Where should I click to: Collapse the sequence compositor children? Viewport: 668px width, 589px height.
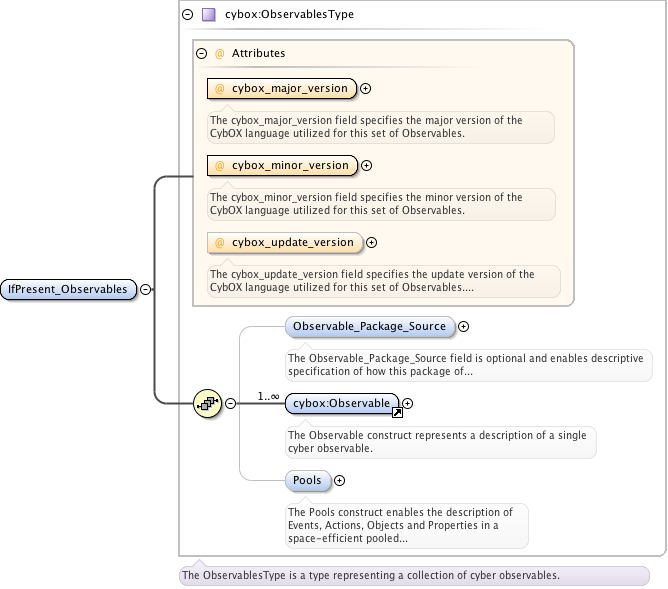(230, 403)
